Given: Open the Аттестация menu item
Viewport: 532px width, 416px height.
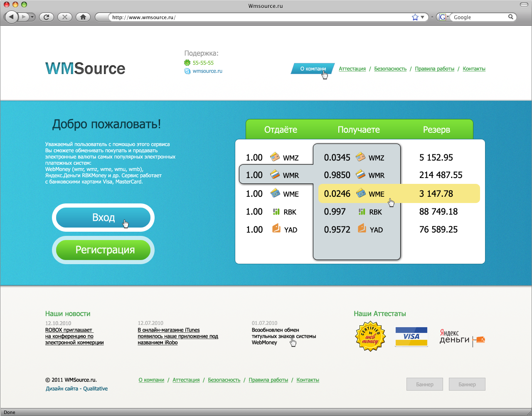Looking at the screenshot, I should pos(352,69).
